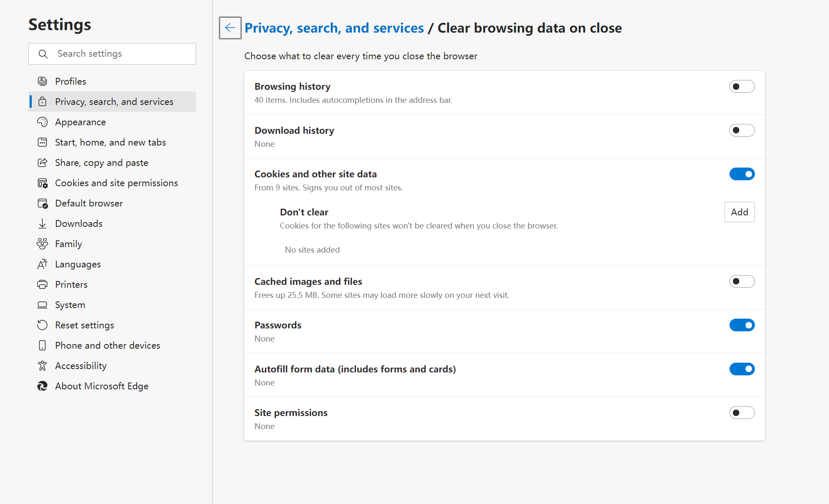Click the Downloads arrow icon

42,223
